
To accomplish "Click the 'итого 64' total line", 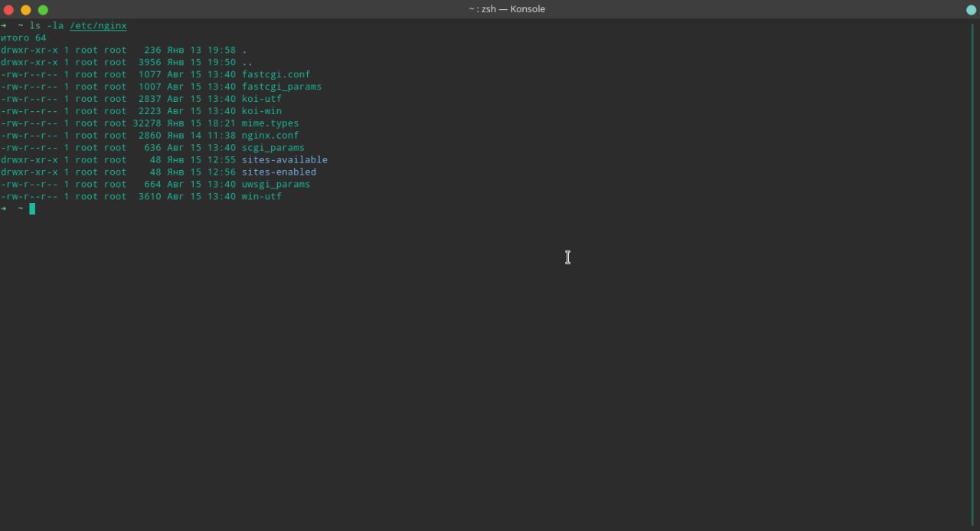I will tap(24, 38).
